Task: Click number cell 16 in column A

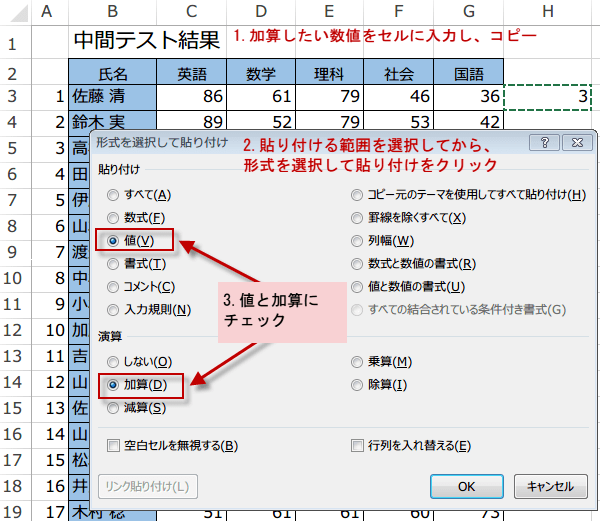Action: [x=50, y=487]
